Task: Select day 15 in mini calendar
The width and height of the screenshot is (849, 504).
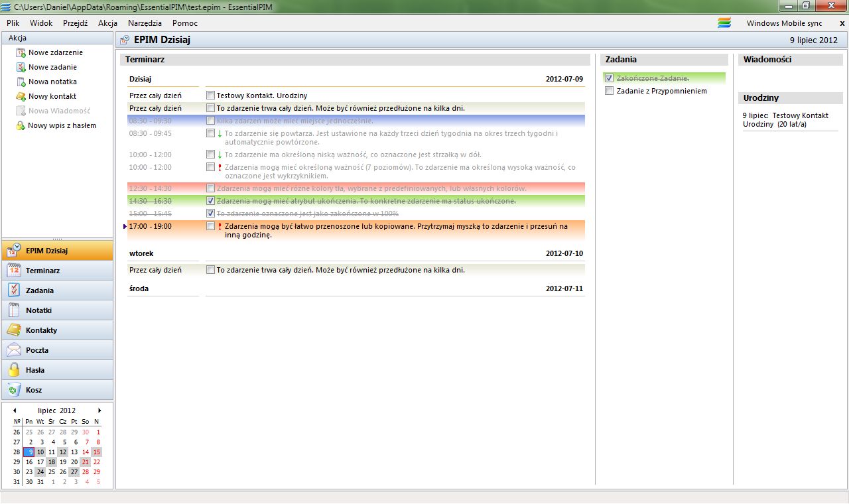Action: pos(96,452)
